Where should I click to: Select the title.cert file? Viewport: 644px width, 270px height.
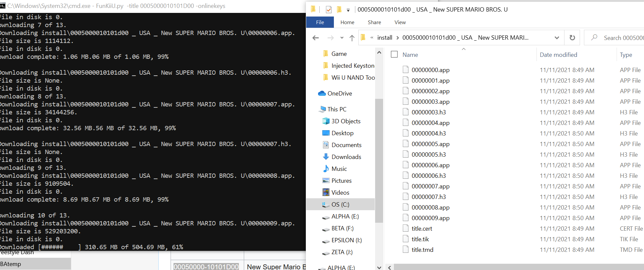[422, 229]
